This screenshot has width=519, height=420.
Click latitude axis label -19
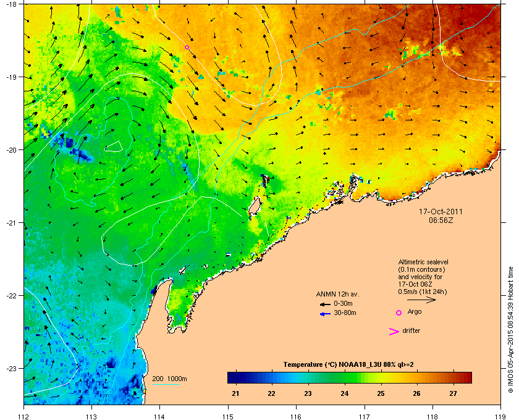point(12,77)
